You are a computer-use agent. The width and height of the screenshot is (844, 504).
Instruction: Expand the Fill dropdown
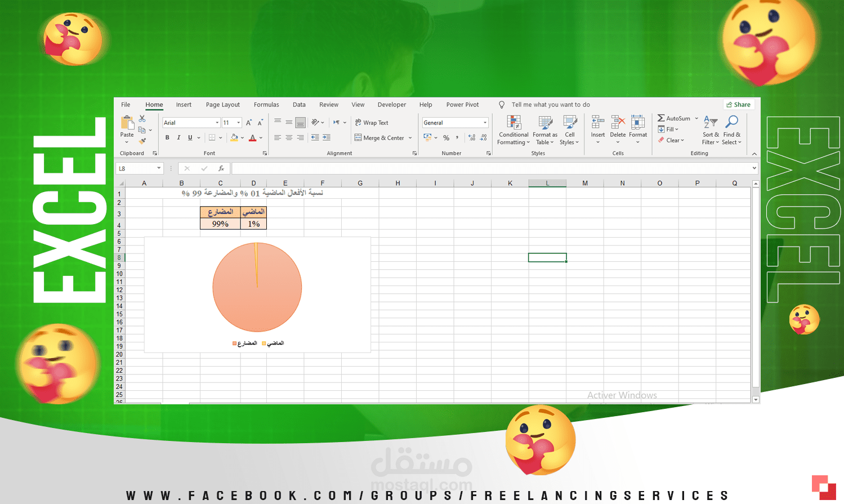click(x=677, y=130)
